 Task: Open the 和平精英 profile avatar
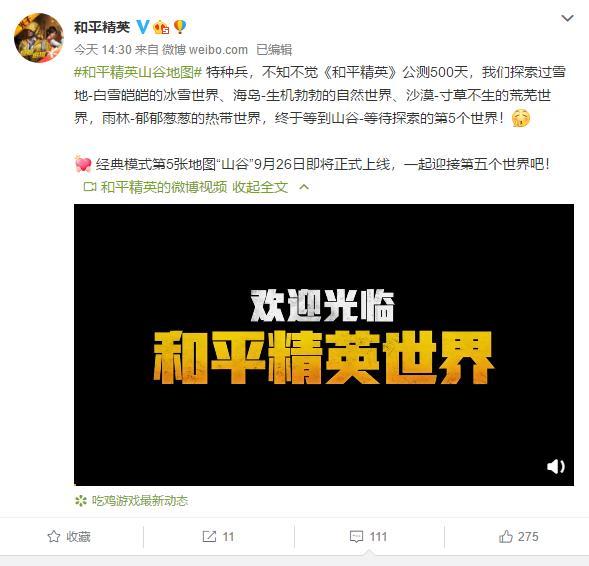coord(39,38)
